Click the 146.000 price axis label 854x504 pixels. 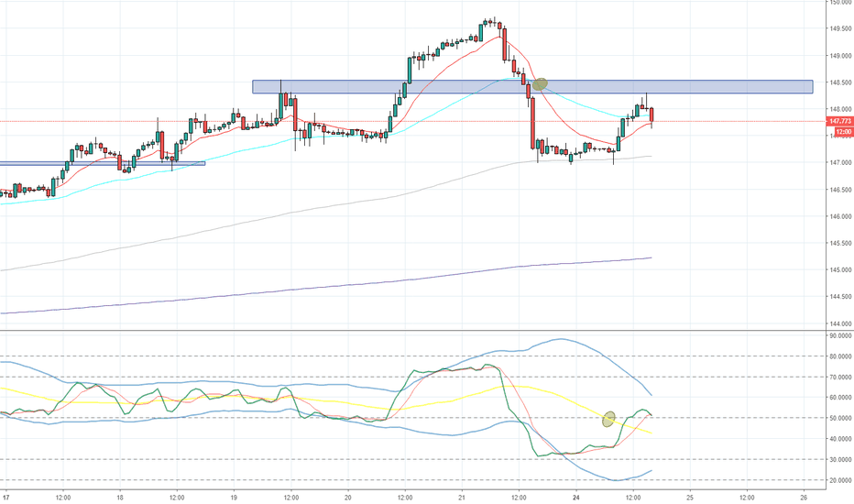point(840,217)
